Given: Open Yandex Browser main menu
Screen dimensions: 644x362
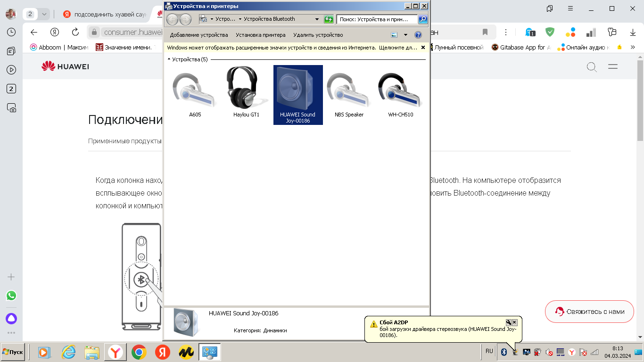Looking at the screenshot, I should point(570,8).
